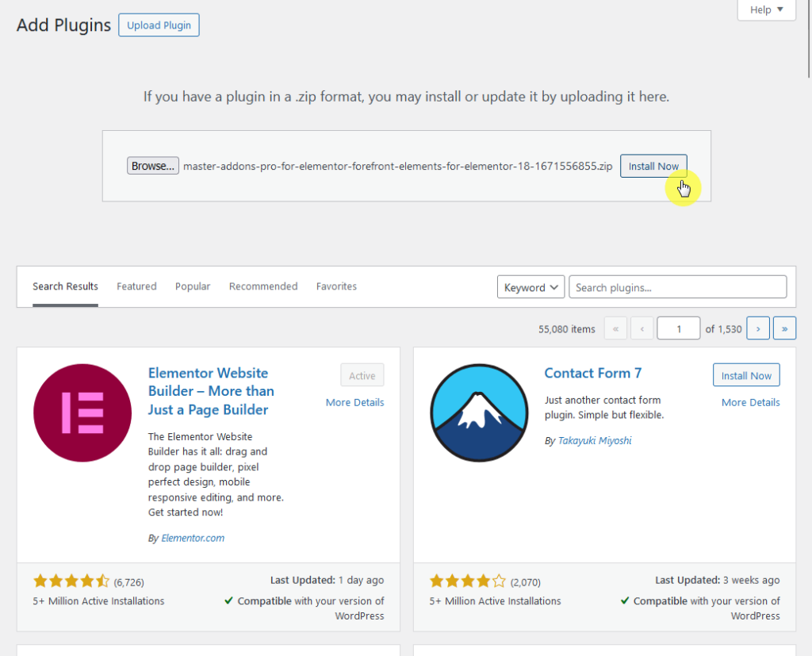Viewport: 812px width, 656px height.
Task: Open the Recommended tab
Action: click(263, 286)
